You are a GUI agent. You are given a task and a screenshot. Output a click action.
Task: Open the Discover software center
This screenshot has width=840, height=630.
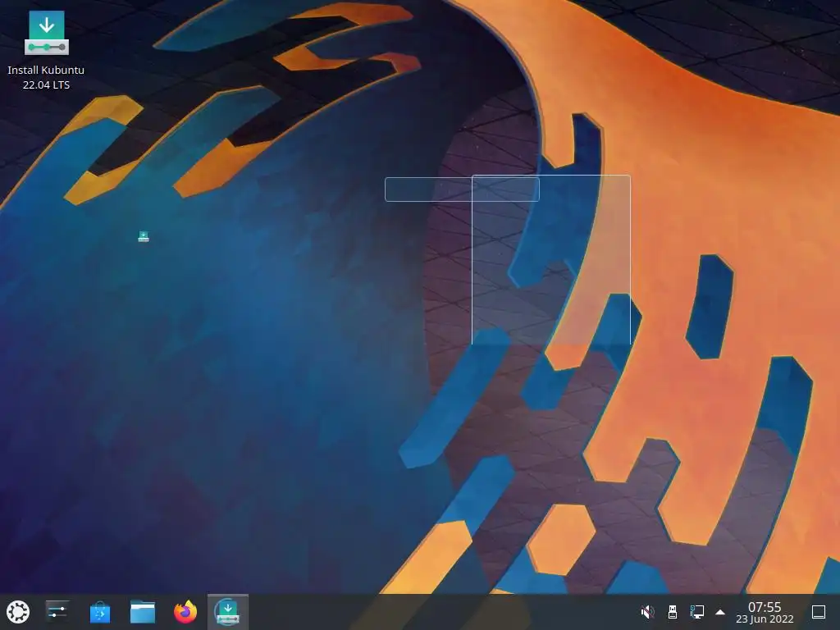(x=99, y=612)
